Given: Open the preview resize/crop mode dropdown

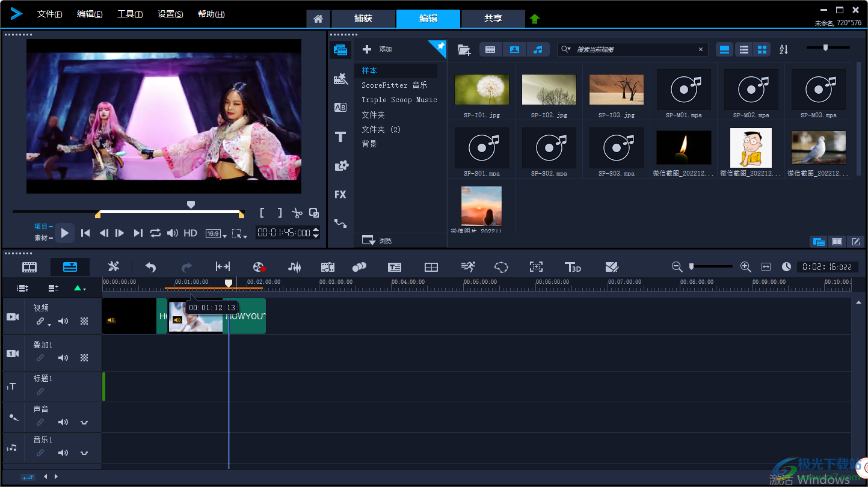Looking at the screenshot, I should pyautogui.click(x=239, y=234).
